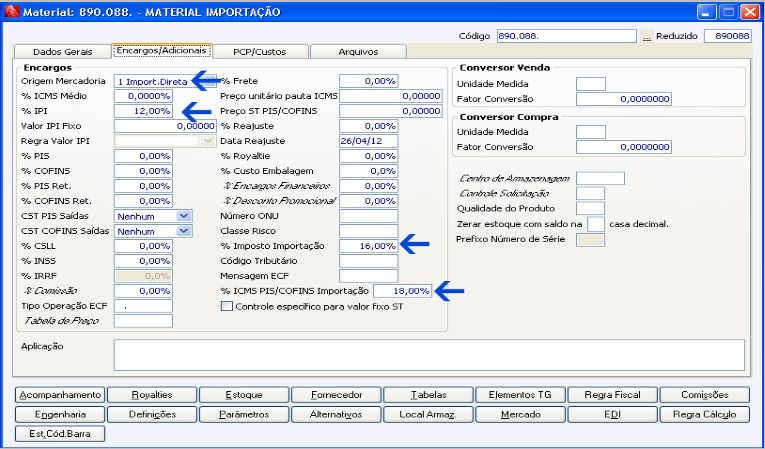Click the Reduzido field

[x=727, y=36]
